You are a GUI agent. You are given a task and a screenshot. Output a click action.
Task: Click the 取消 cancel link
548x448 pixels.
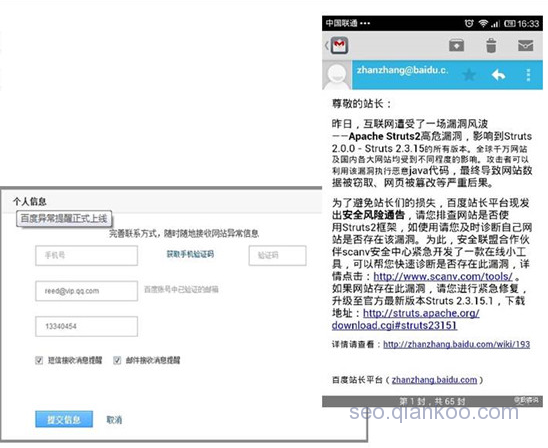pos(114,420)
